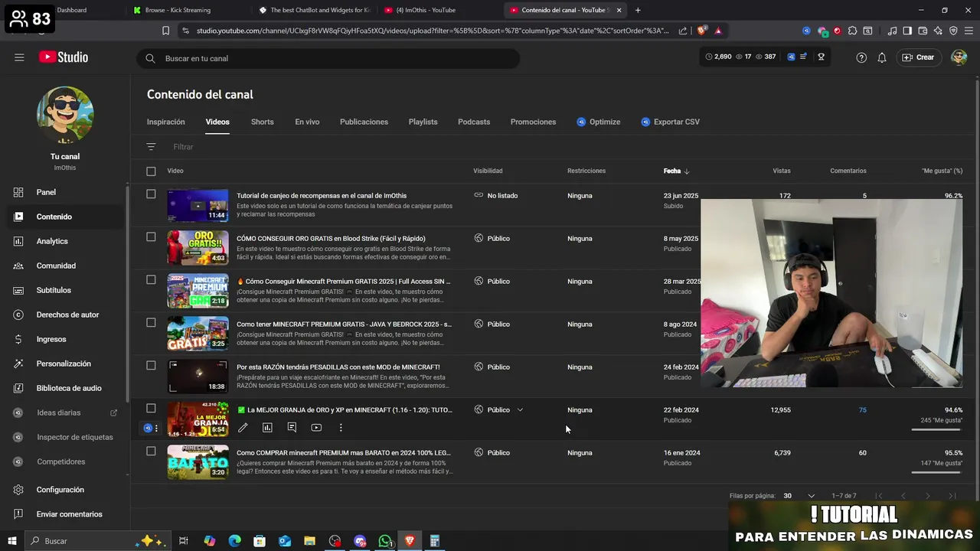Open the Help question mark icon
This screenshot has height=551, width=980.
[x=861, y=57]
